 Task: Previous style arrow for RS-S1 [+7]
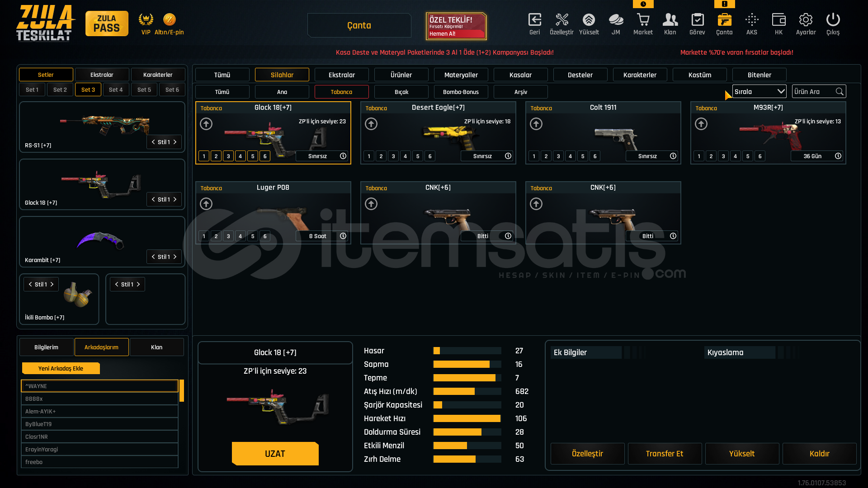tap(153, 142)
